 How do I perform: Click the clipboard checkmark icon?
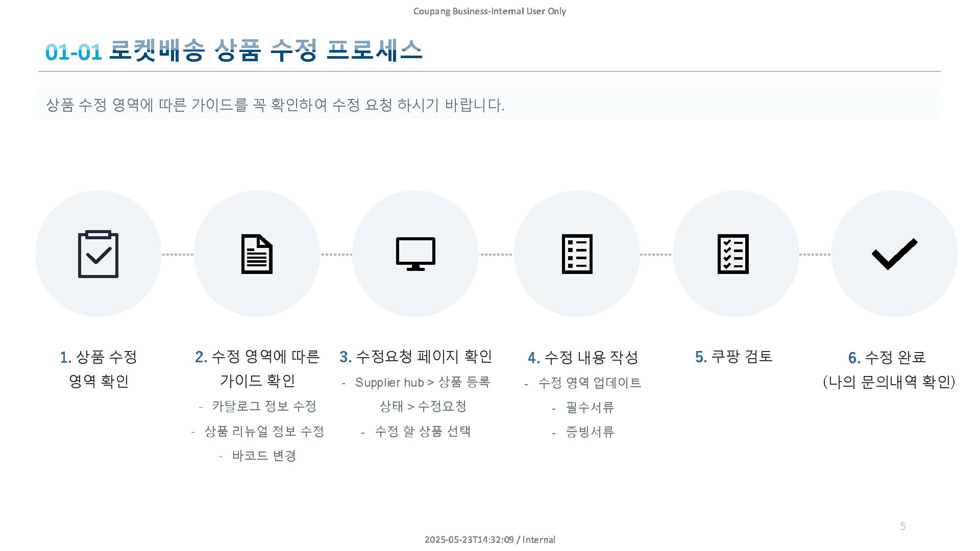[x=98, y=254]
